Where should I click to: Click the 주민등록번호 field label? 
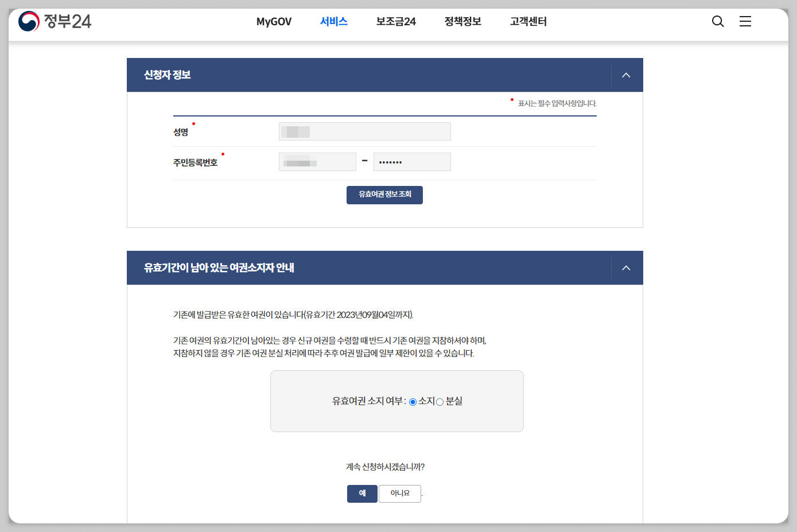195,163
